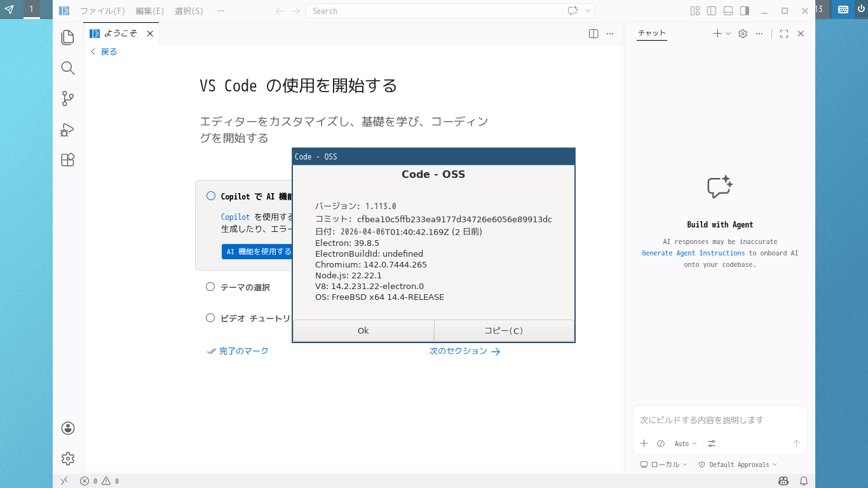
Task: Open the desktop panel launcher icon
Action: (9, 9)
